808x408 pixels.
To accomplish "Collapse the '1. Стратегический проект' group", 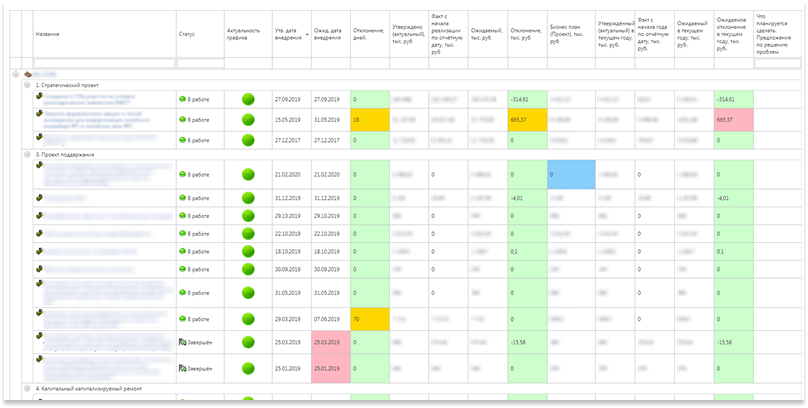I will pyautogui.click(x=27, y=85).
